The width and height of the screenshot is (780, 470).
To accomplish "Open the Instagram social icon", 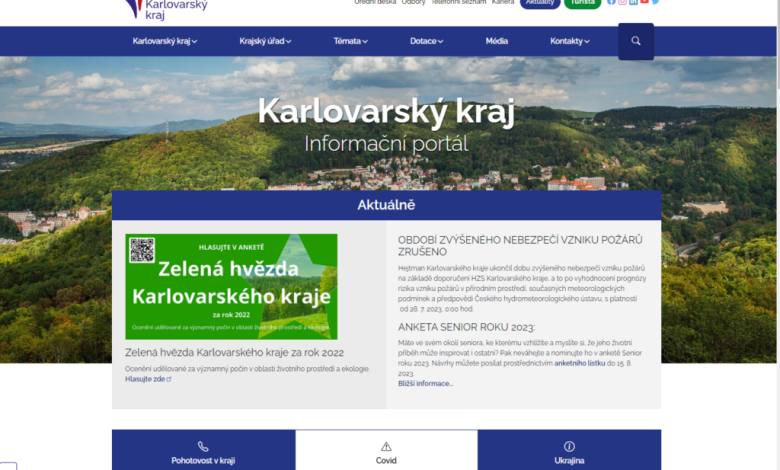I will [622, 2].
